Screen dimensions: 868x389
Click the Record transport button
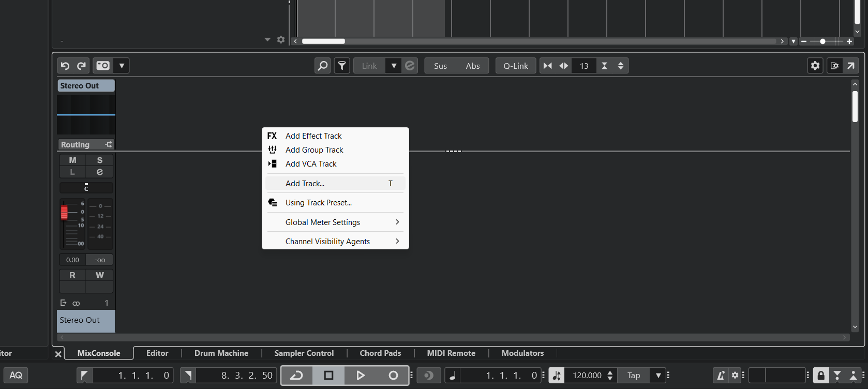[x=393, y=376]
